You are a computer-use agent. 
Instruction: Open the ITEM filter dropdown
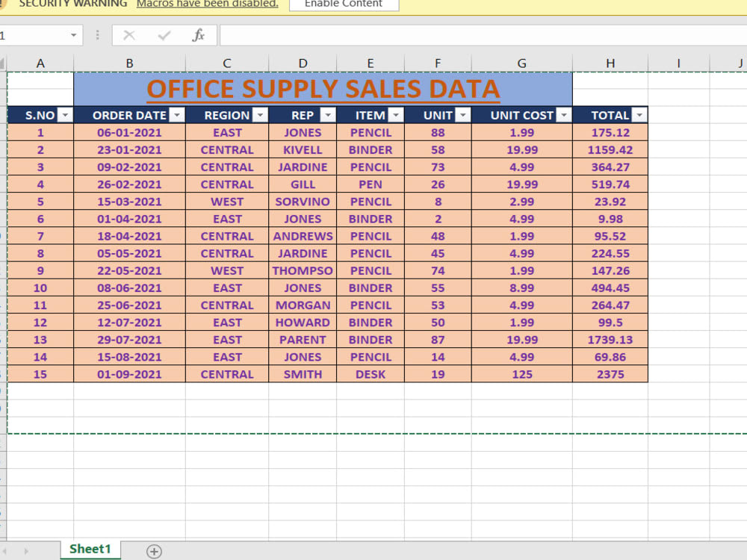396,115
